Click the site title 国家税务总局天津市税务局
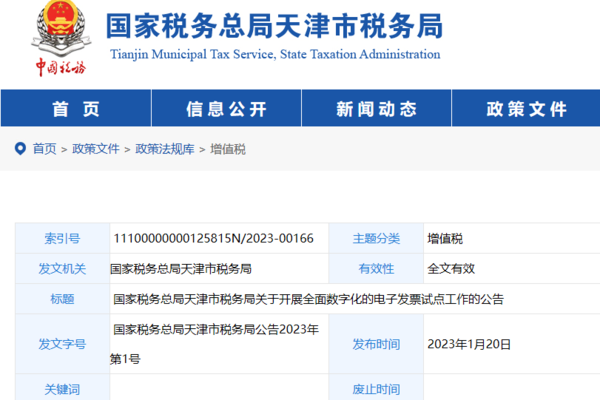Screen dimensions: 600x400 tap(274, 26)
